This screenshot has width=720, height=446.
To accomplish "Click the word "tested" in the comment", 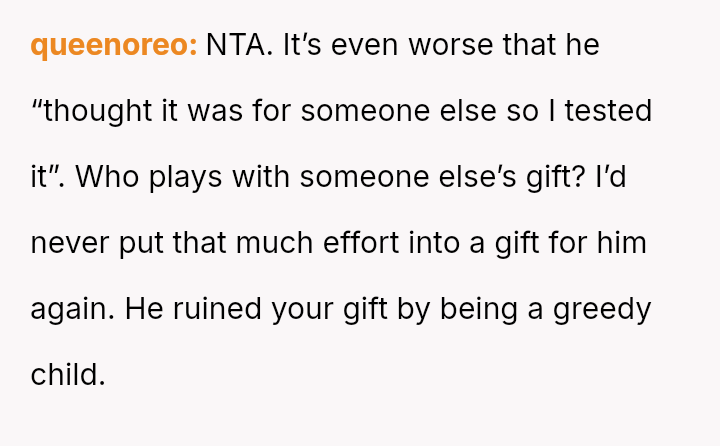I will [608, 111].
